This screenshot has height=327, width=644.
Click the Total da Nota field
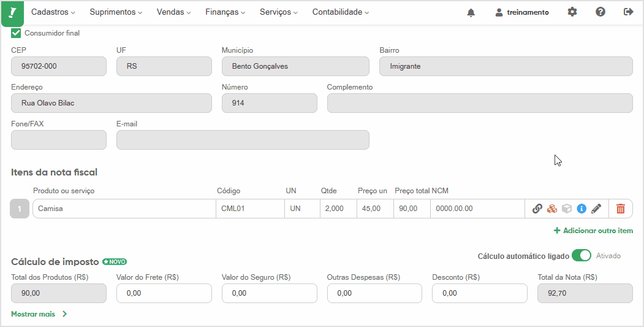pyautogui.click(x=585, y=293)
